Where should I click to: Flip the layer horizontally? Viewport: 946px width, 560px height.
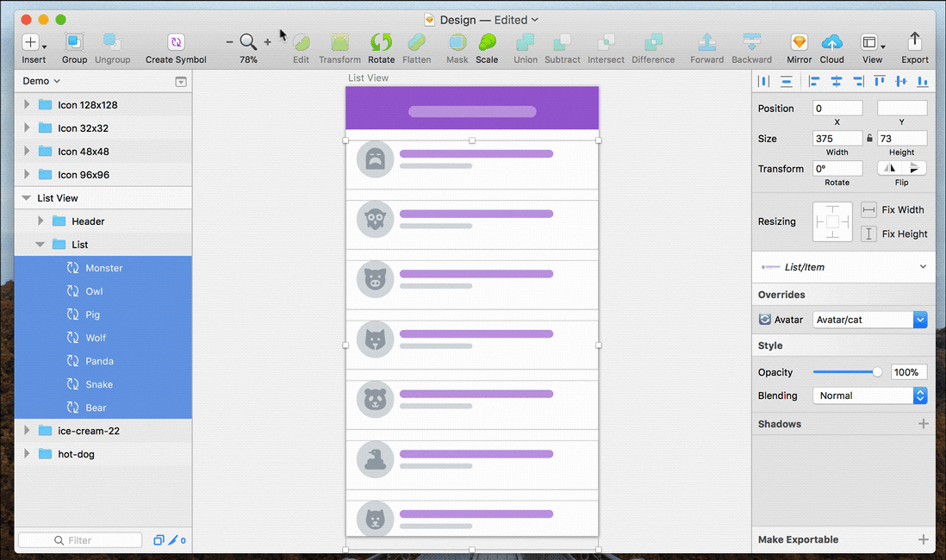click(x=890, y=168)
